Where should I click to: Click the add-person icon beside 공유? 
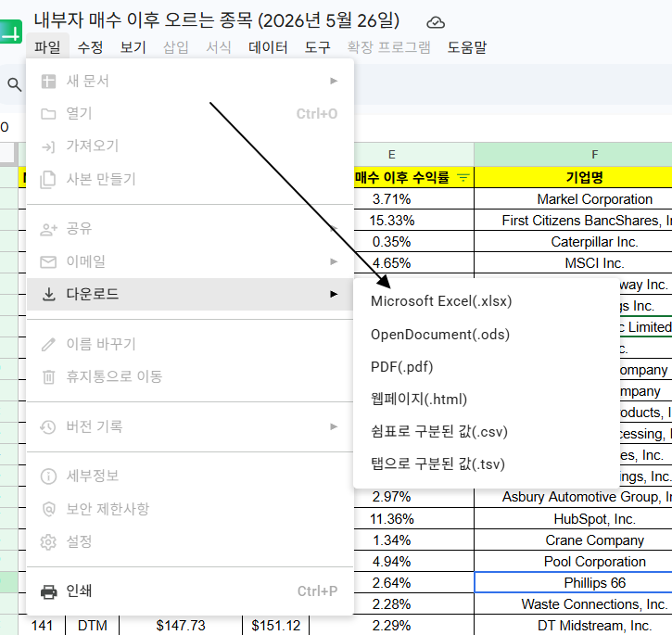(x=48, y=229)
